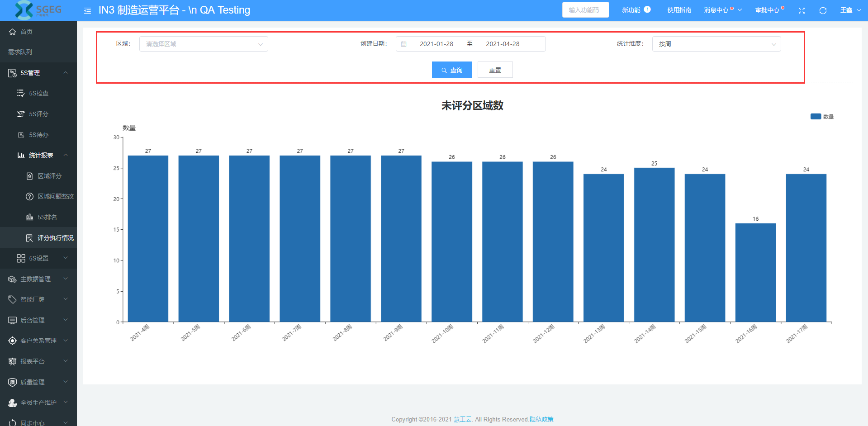
Task: Open the 统计维度 dropdown showing 按周
Action: click(x=716, y=44)
